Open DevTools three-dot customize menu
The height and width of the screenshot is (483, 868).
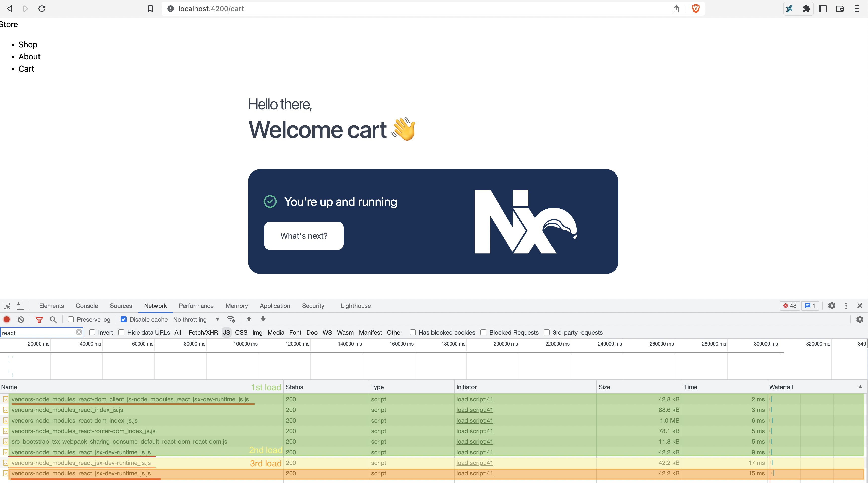[846, 305]
